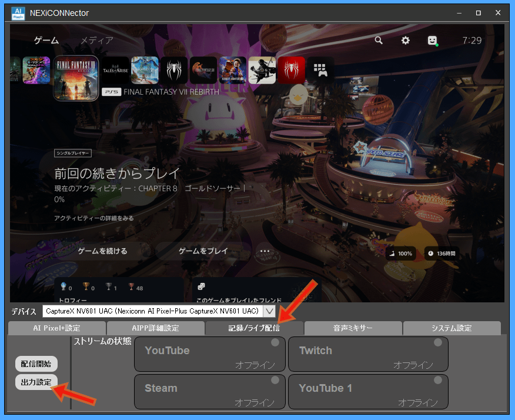The width and height of the screenshot is (515, 420).
Task: Open the PS5 profile face icon
Action: tap(433, 41)
